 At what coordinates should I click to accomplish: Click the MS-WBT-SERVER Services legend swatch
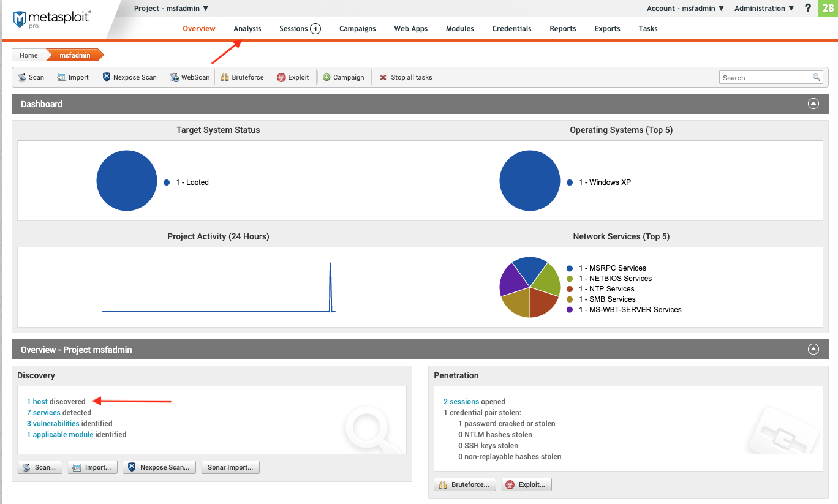click(x=570, y=310)
